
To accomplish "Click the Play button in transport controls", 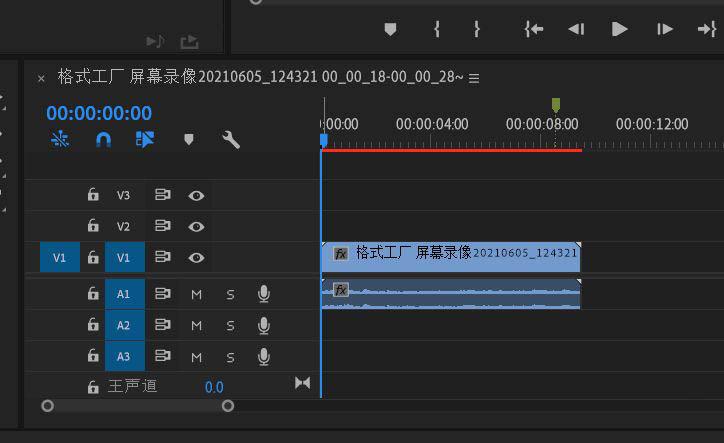I will click(x=619, y=29).
